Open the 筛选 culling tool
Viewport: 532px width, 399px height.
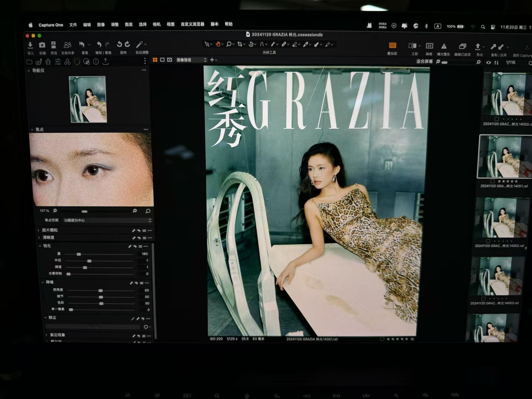(x=54, y=45)
